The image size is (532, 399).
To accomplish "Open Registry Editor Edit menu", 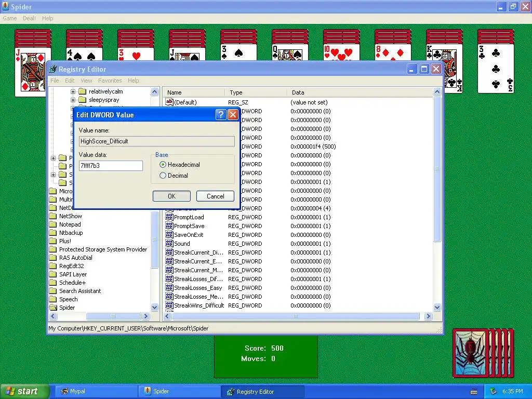I will coord(70,81).
